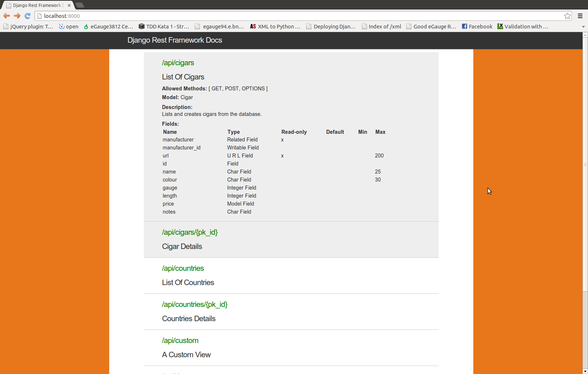Viewport: 588px width, 374px height.
Task: Click the Read-only column header
Action: 294,132
